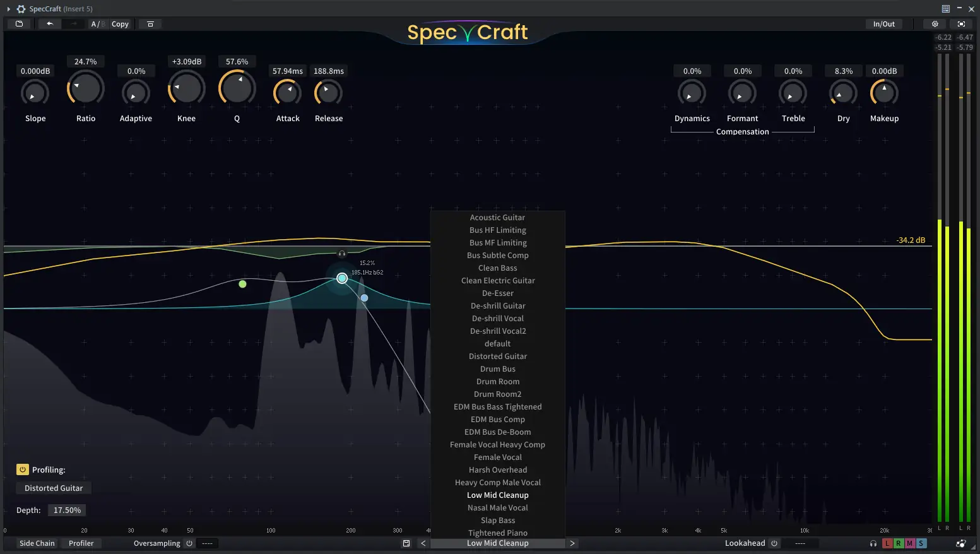Open plugin settings gear at top right

click(x=935, y=24)
